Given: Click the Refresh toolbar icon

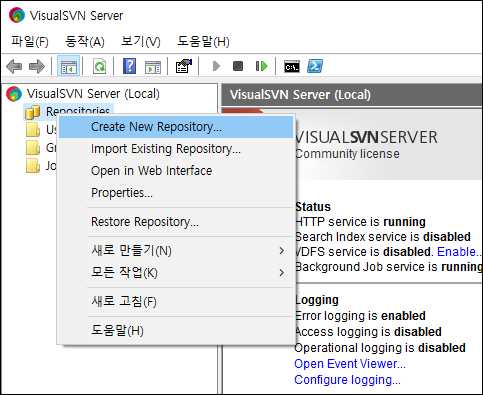Looking at the screenshot, I should coord(99,66).
